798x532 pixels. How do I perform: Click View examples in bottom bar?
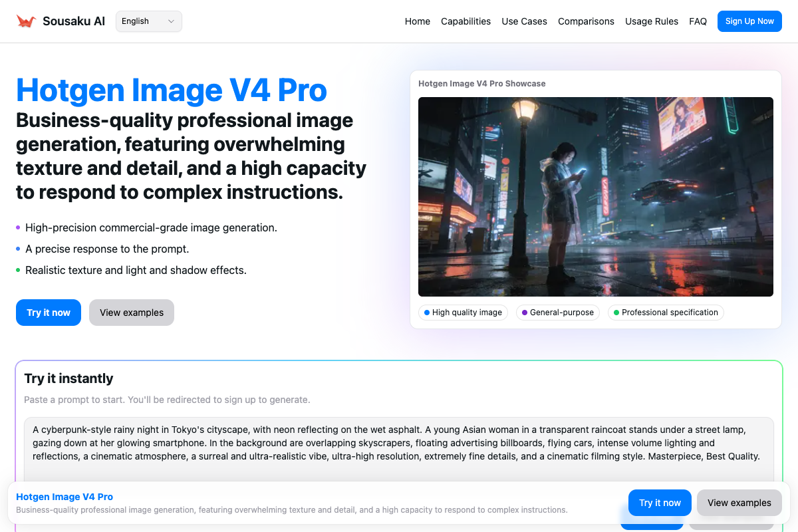click(x=739, y=503)
